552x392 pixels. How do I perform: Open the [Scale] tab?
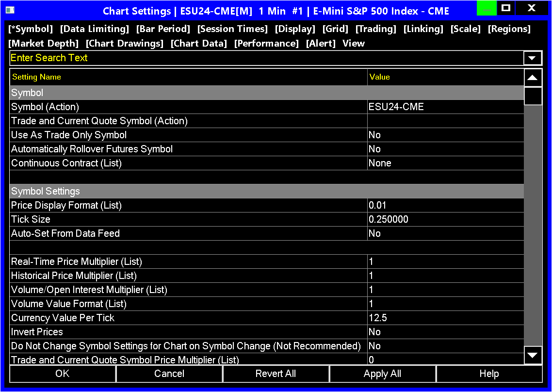[x=465, y=29]
